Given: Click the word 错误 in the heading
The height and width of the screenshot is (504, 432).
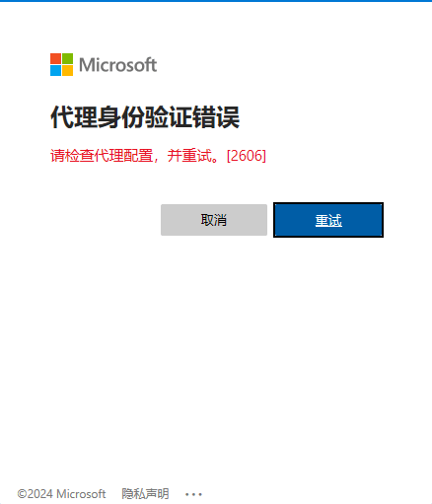Looking at the screenshot, I should [x=216, y=117].
